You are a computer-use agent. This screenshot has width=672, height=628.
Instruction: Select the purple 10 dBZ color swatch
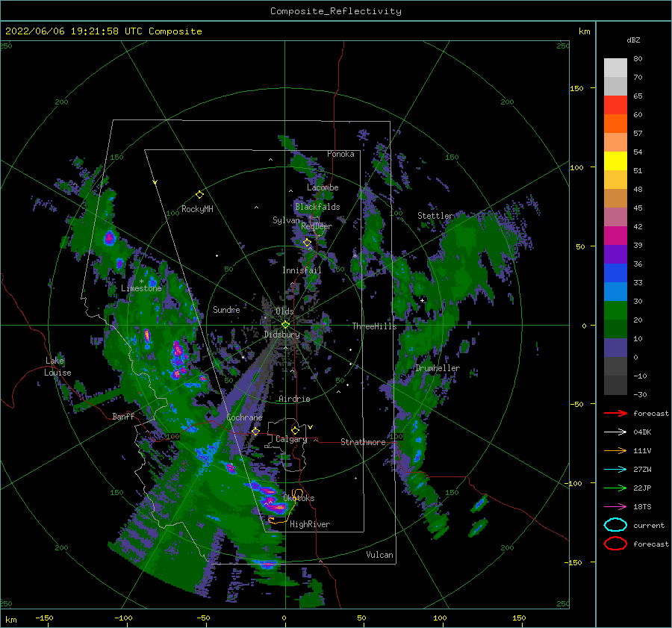(615, 347)
